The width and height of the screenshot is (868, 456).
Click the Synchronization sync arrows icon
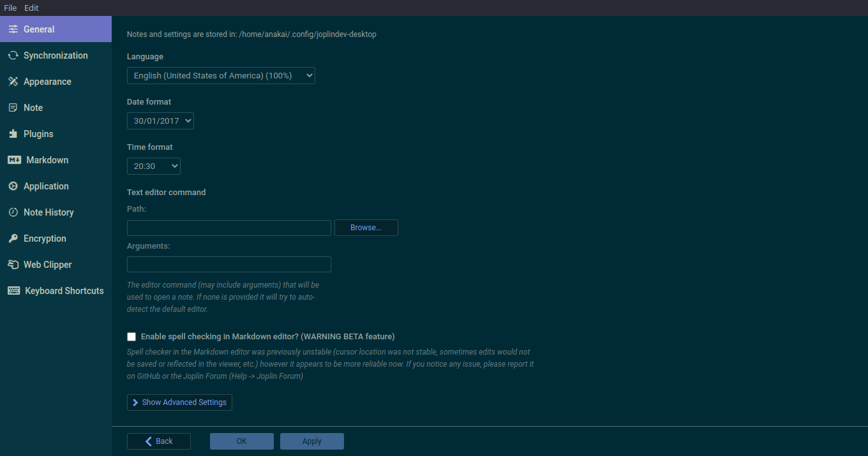(13, 55)
